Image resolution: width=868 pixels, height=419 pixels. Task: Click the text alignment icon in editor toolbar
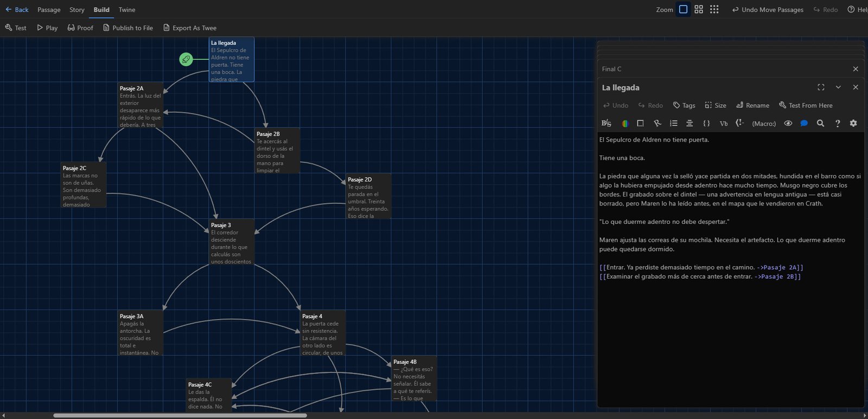(x=690, y=124)
